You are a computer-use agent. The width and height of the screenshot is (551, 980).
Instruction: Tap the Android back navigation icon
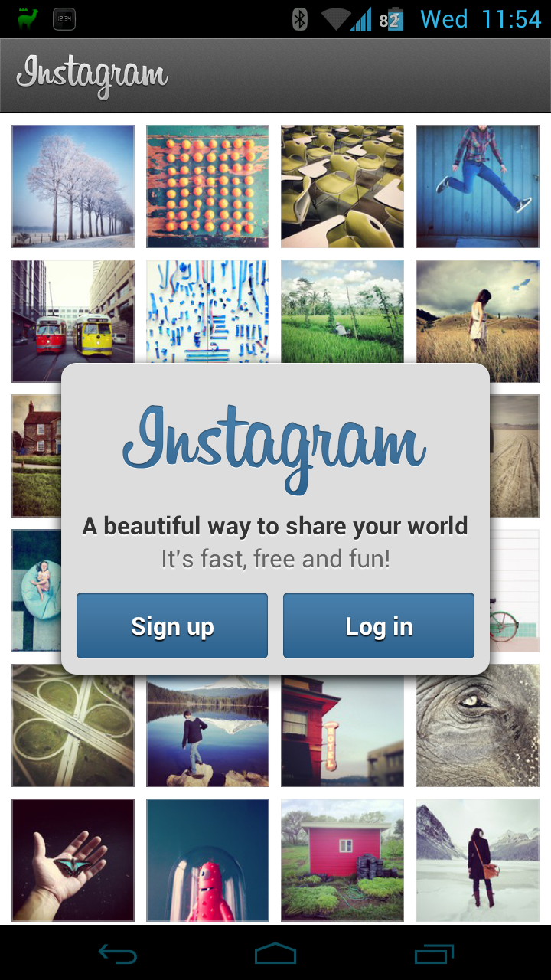point(118,954)
